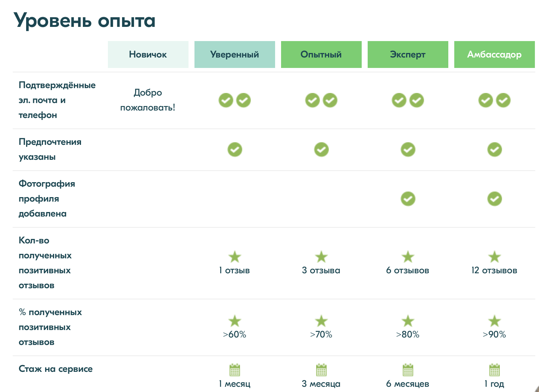Click first email checkmark under Уверенный

tap(226, 100)
